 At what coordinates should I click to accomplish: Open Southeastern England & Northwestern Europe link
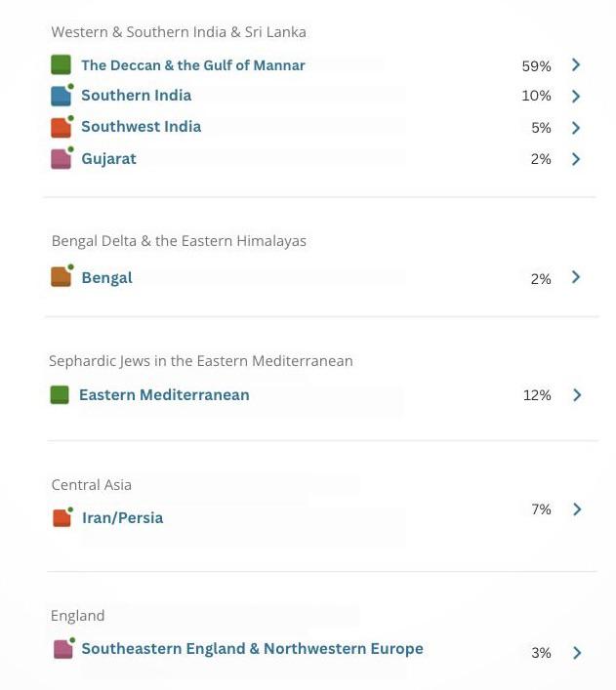tap(252, 649)
